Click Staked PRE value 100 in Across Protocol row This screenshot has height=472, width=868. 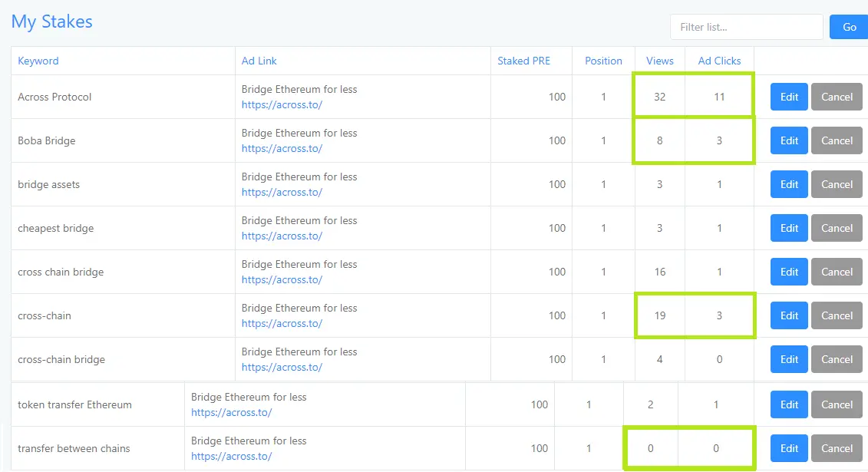(x=557, y=97)
